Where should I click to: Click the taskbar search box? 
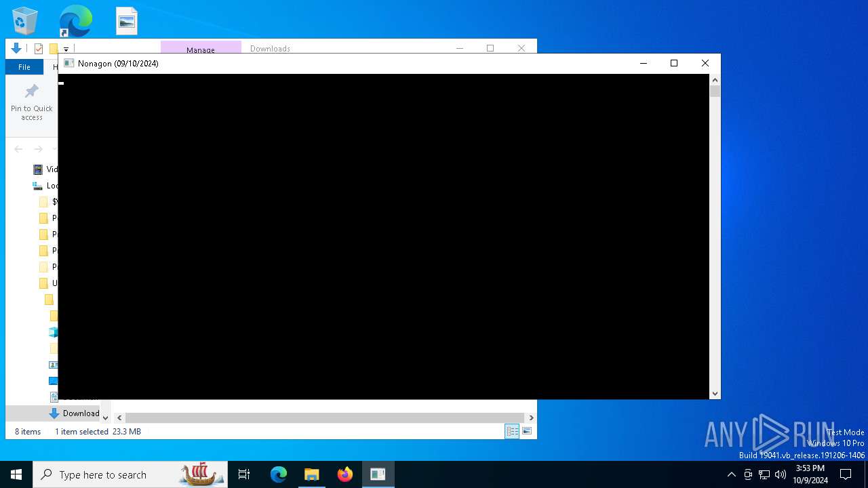(131, 474)
